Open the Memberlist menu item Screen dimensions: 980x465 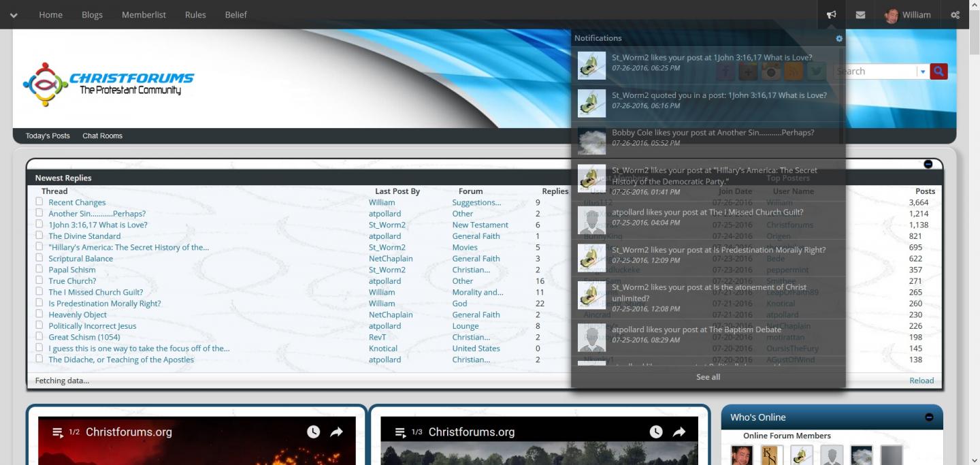(144, 14)
